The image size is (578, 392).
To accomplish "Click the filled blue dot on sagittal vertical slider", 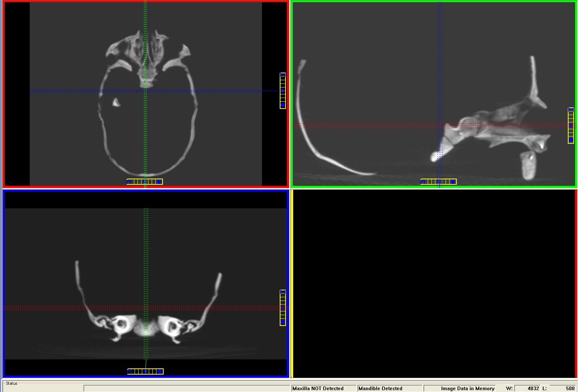I will tap(571, 140).
